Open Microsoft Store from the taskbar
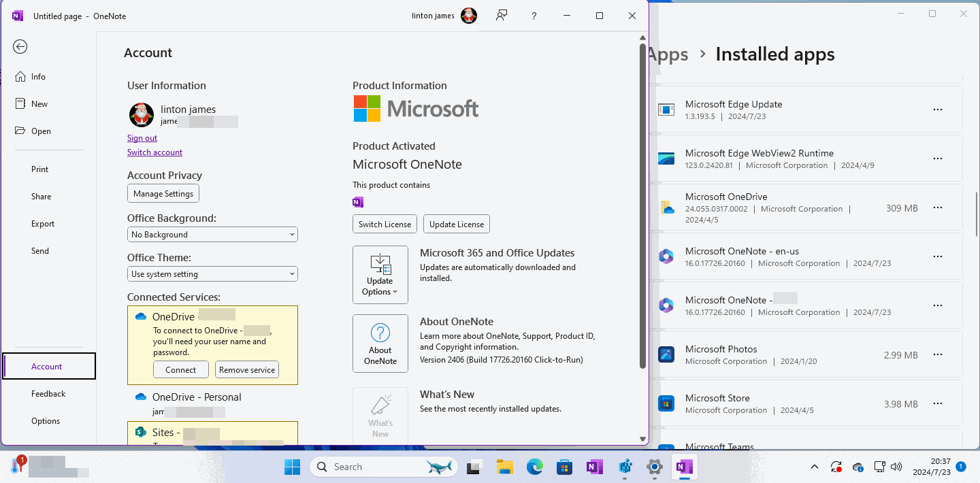 564,467
